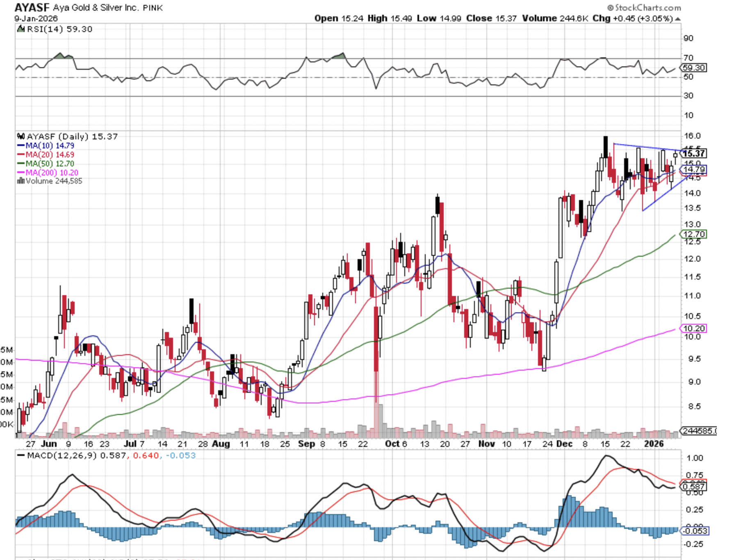Click the candlestick icon beside AYASF (Daily)

tap(21, 137)
